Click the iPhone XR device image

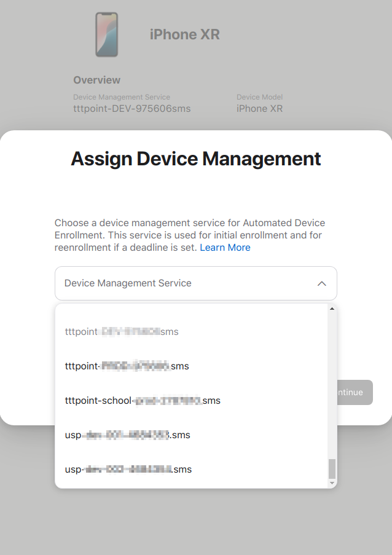pyautogui.click(x=106, y=35)
